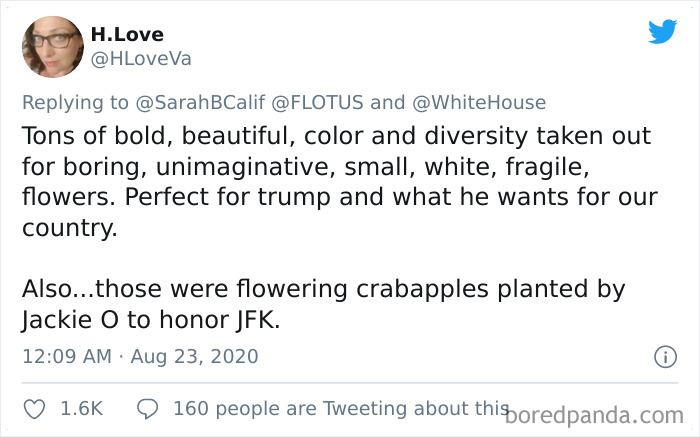Click the H.Love display name
This screenshot has height=437, width=700.
tap(127, 34)
